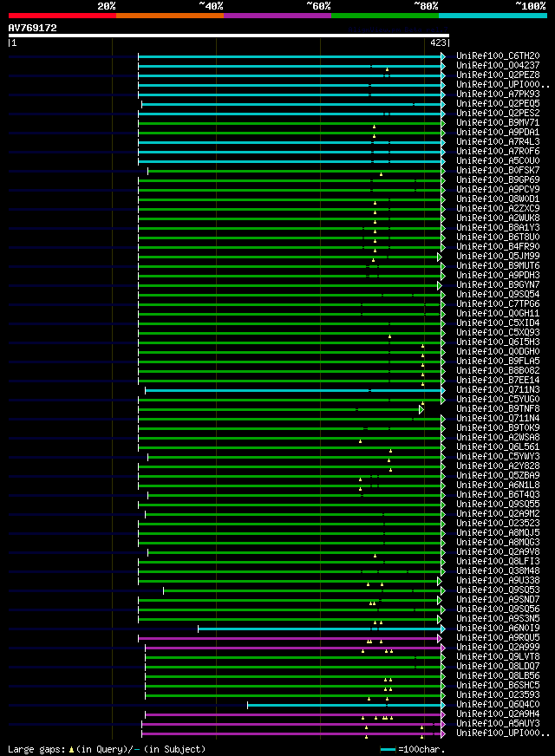The width and height of the screenshot is (555, 756).
Task: Select the UniRef100_A9PDA1 label
Action: coord(498,132)
